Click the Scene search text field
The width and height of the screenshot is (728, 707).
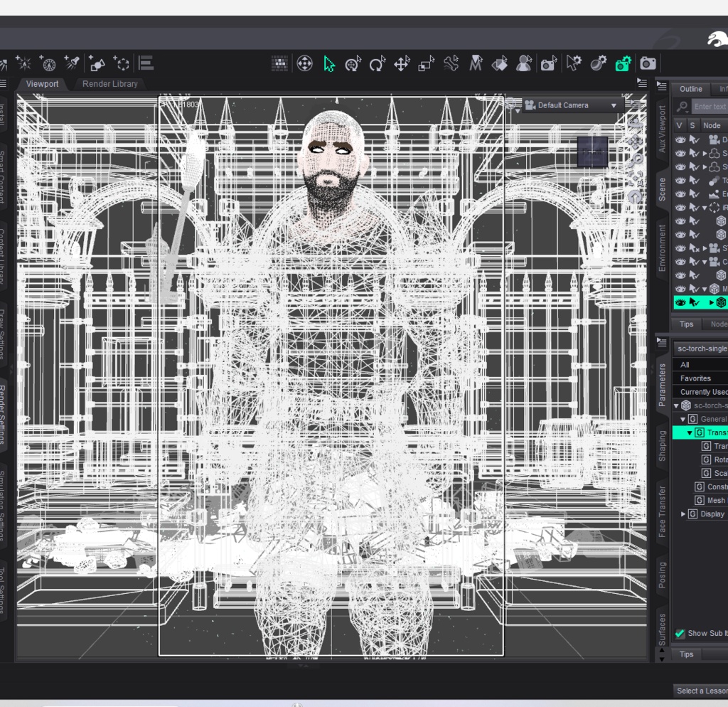[709, 107]
